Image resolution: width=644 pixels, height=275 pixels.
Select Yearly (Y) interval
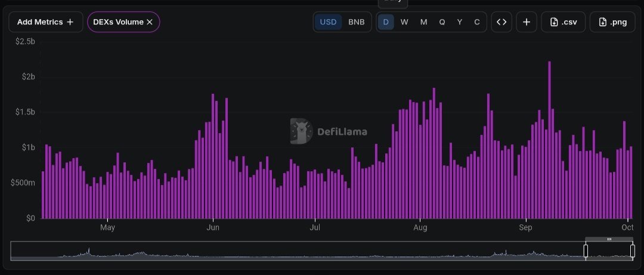[460, 22]
